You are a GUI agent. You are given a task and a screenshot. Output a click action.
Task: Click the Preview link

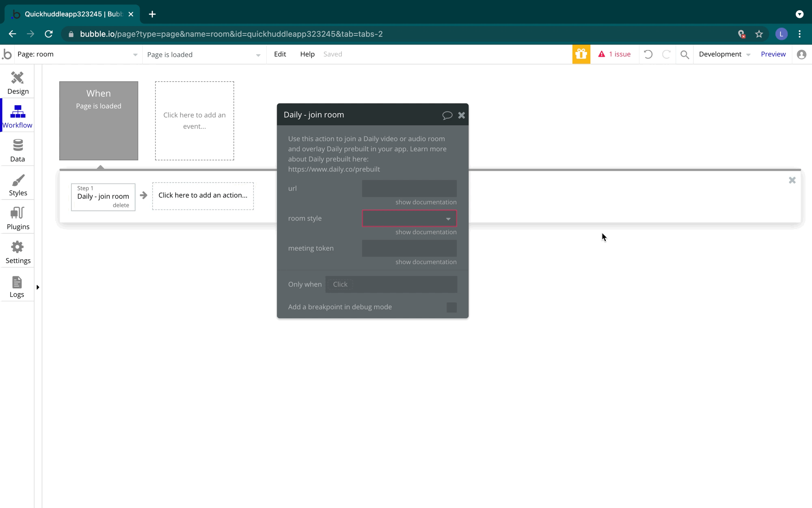point(773,54)
